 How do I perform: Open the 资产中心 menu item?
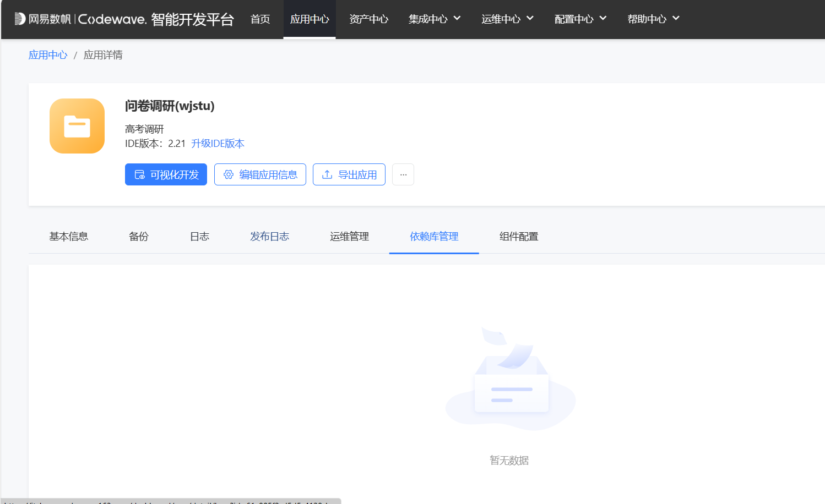[x=368, y=19]
